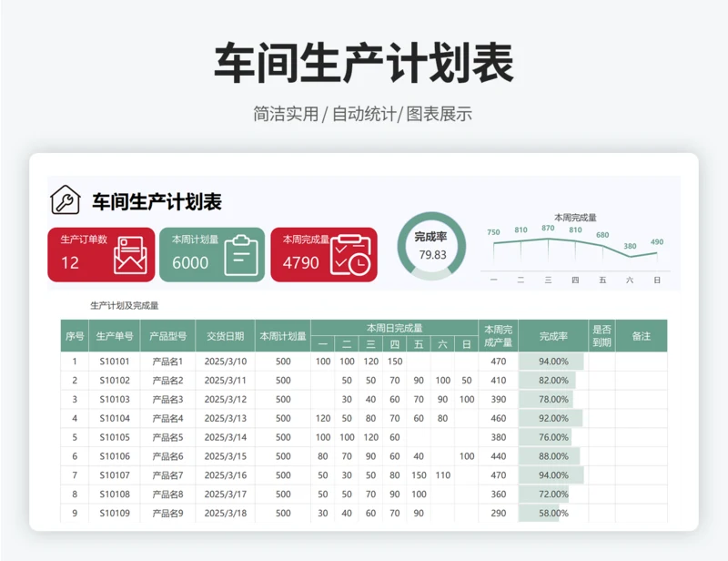Select the 380 data label on the chart
728x561 pixels.
(630, 246)
